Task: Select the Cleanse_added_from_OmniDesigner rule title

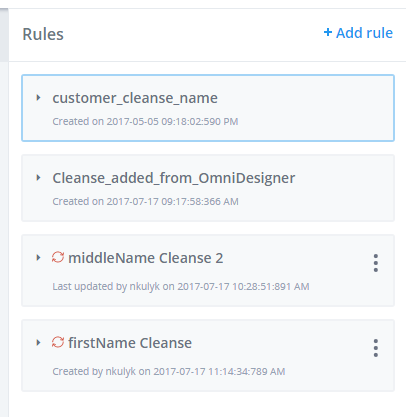Action: click(x=174, y=178)
